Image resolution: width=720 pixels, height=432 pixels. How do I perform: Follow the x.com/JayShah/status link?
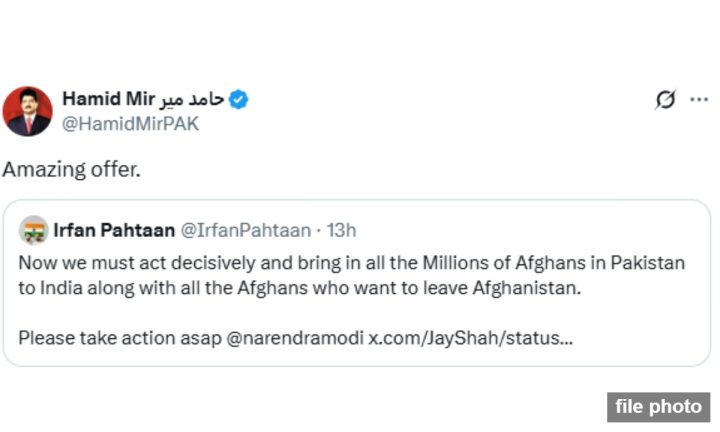tap(471, 338)
